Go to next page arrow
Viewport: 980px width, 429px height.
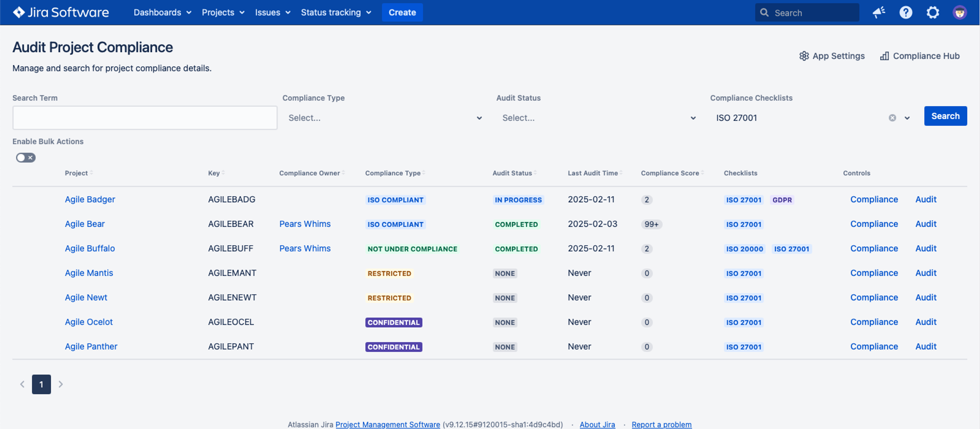tap(60, 384)
